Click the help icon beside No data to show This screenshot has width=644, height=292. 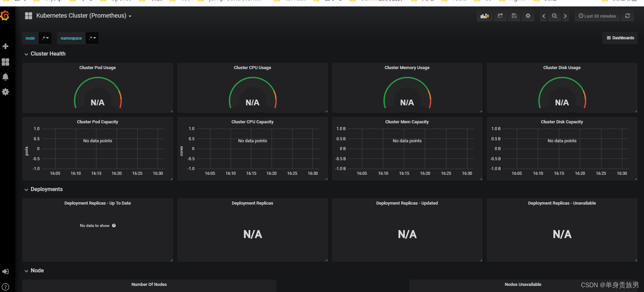coord(114,226)
